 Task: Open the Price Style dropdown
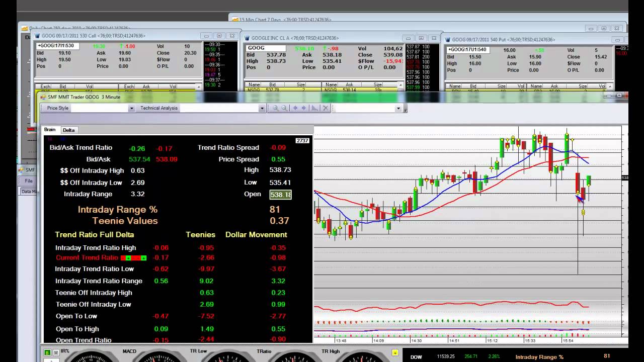(131, 108)
